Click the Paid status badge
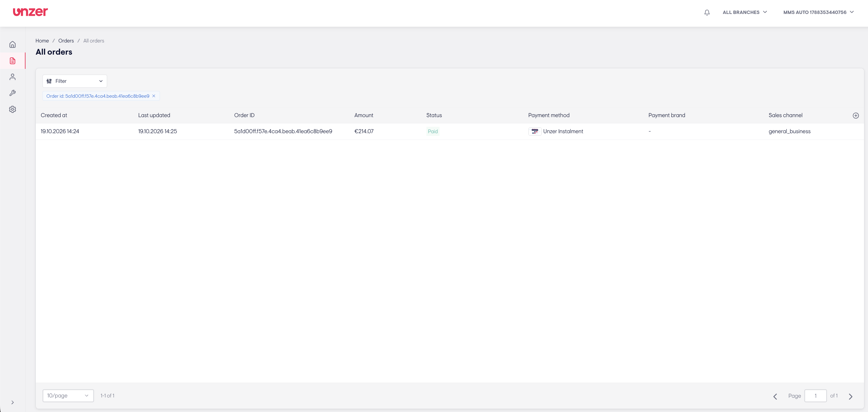Screen dimensions: 868x412 point(433,131)
